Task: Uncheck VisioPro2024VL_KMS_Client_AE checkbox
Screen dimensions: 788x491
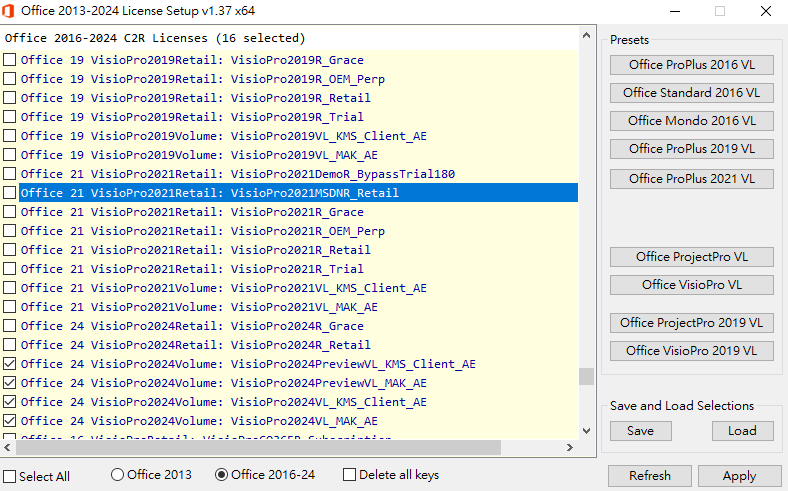Action: tap(10, 402)
